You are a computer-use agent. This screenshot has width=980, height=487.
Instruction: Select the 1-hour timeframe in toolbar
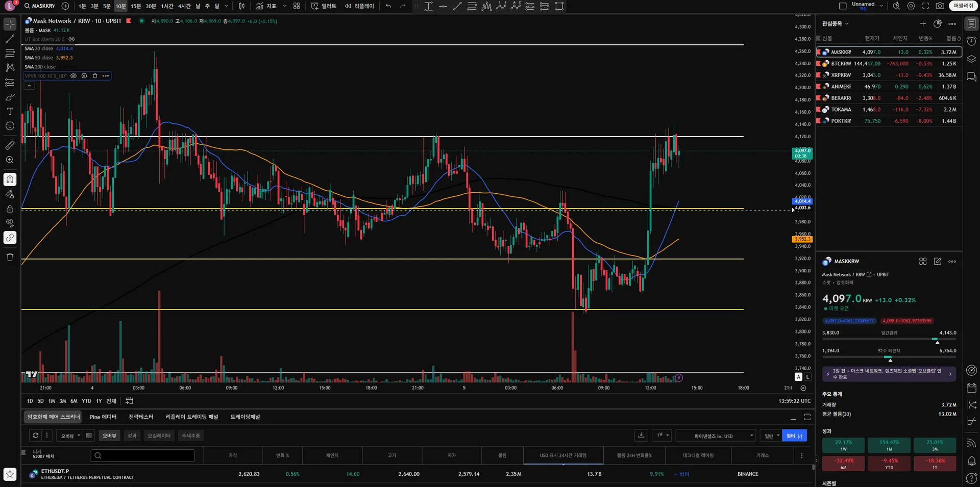coord(167,6)
